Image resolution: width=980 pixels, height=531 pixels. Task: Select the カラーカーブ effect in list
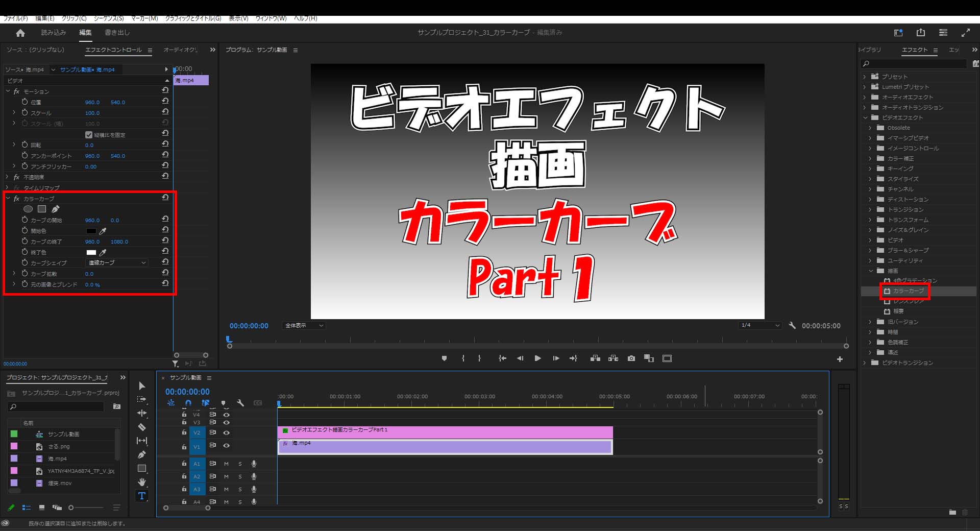click(x=908, y=291)
